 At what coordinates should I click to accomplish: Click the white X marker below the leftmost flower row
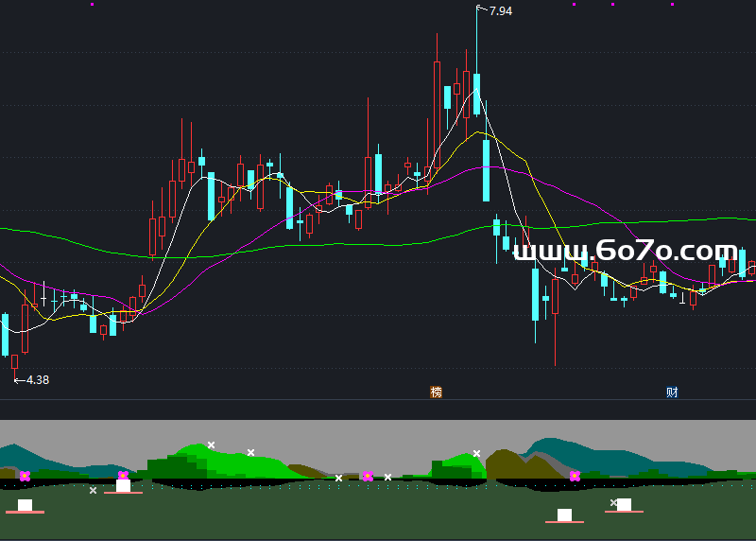93,490
